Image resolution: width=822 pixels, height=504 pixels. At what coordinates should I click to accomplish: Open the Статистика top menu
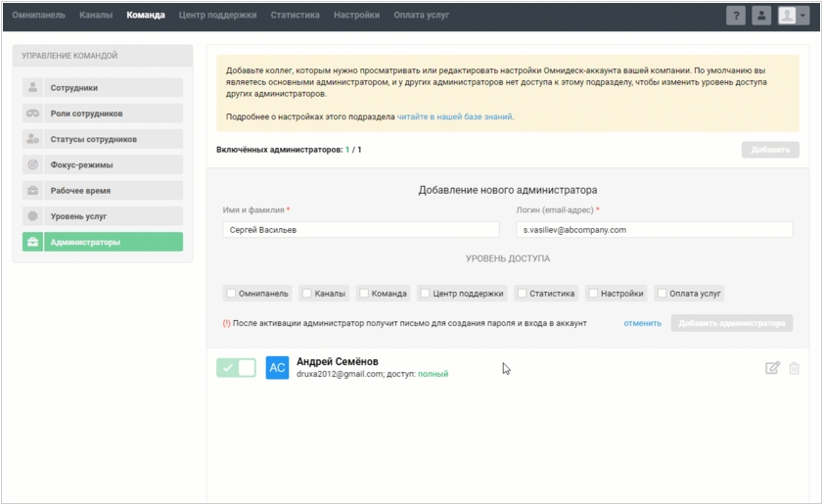(295, 16)
